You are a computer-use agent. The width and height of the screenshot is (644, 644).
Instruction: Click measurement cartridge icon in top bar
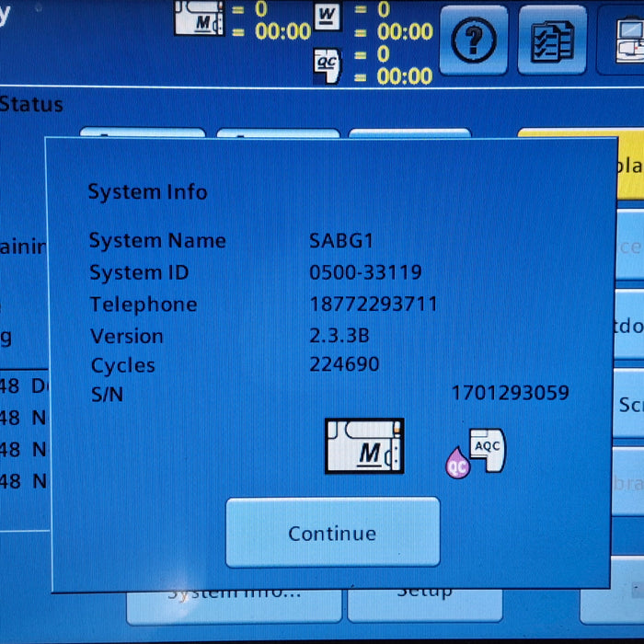click(200, 18)
